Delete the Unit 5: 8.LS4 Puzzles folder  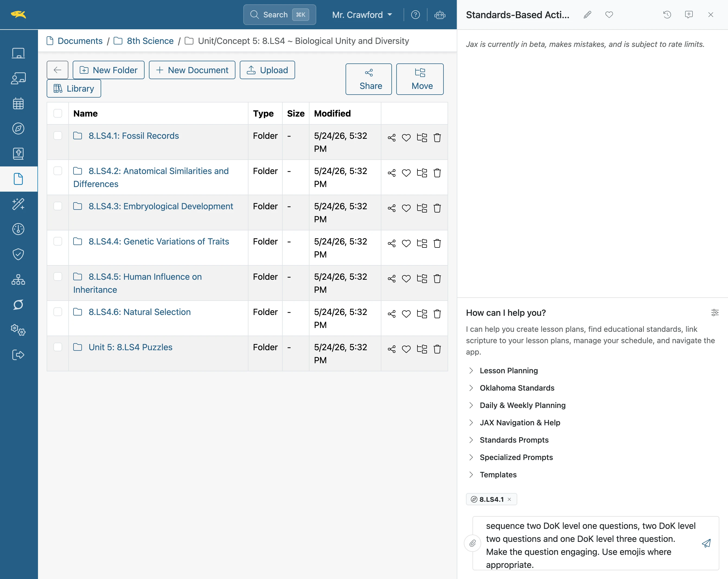437,349
